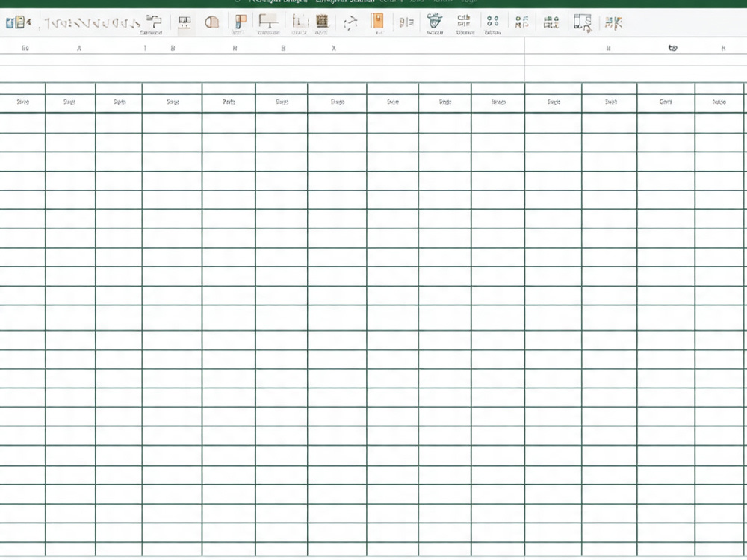This screenshot has width=747, height=560.
Task: Click the funnel-shaped filter icon
Action: pyautogui.click(x=435, y=21)
